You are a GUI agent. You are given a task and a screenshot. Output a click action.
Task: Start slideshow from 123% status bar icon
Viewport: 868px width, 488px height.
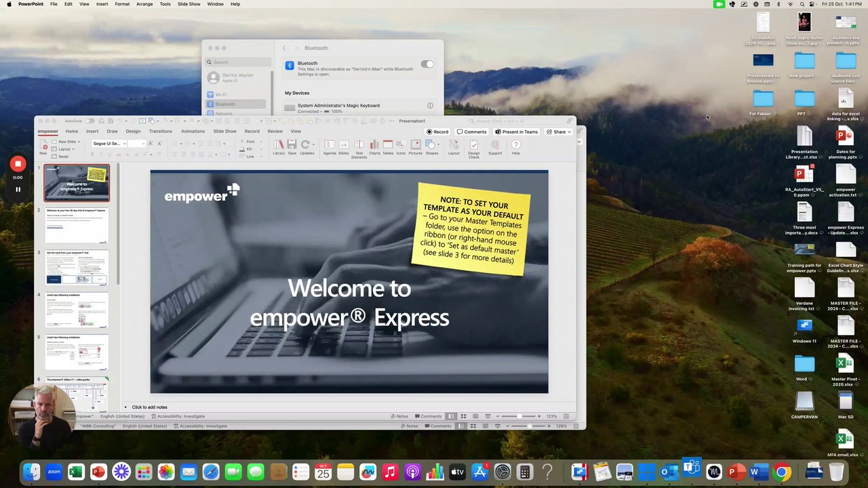coord(488,416)
